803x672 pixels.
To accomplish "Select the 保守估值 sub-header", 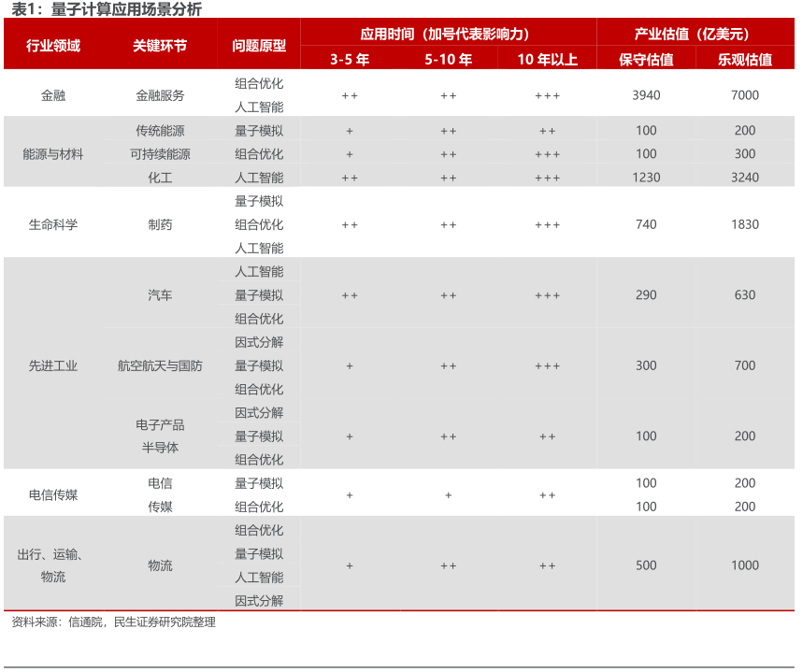I will pos(646,59).
